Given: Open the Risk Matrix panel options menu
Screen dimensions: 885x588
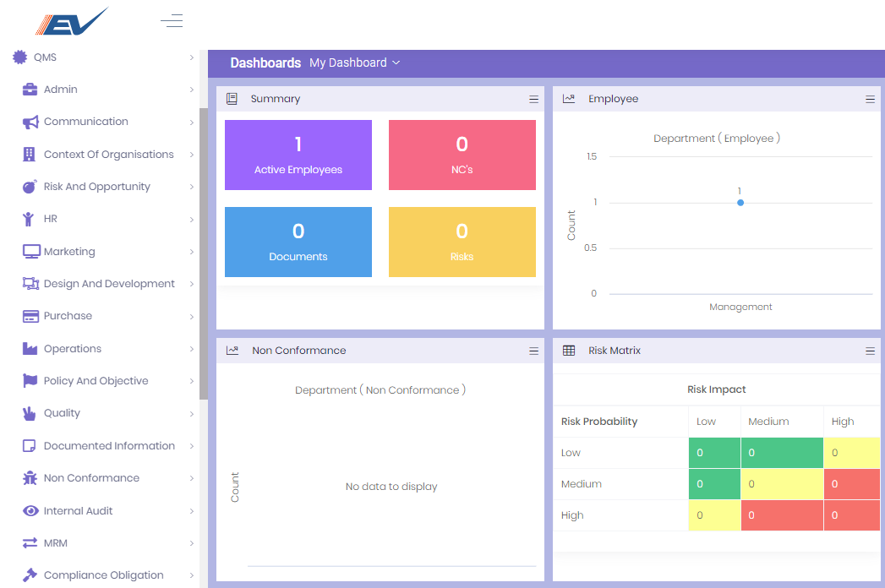Looking at the screenshot, I should [x=870, y=351].
